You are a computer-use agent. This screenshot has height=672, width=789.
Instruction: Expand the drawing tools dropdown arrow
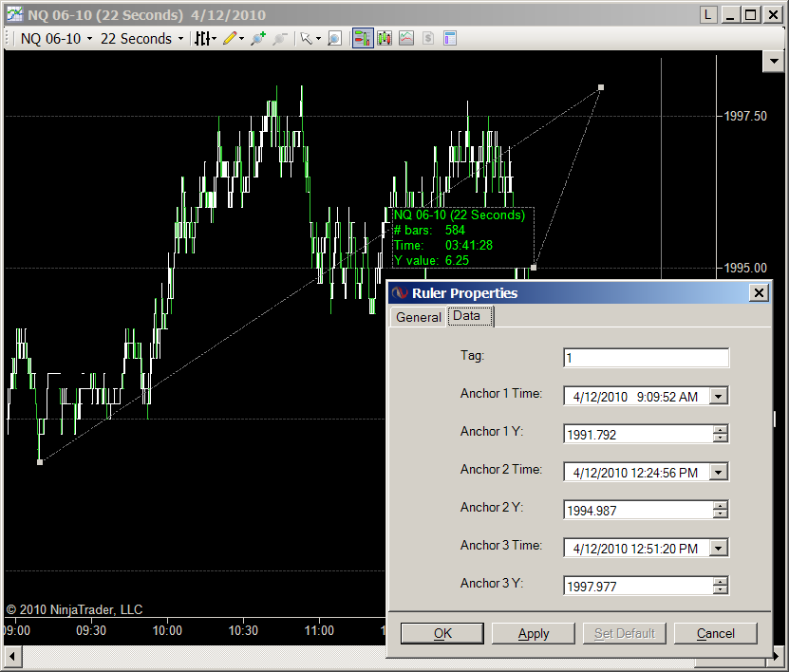(x=241, y=39)
